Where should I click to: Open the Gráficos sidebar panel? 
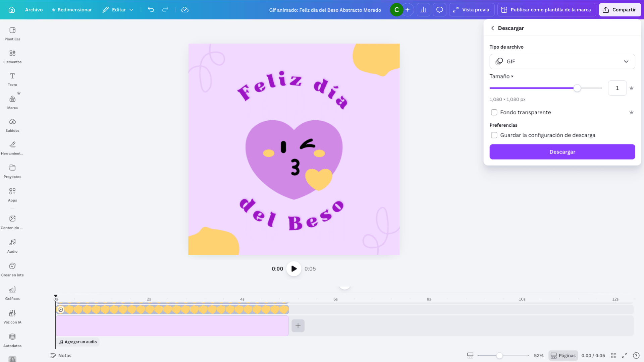click(12, 293)
